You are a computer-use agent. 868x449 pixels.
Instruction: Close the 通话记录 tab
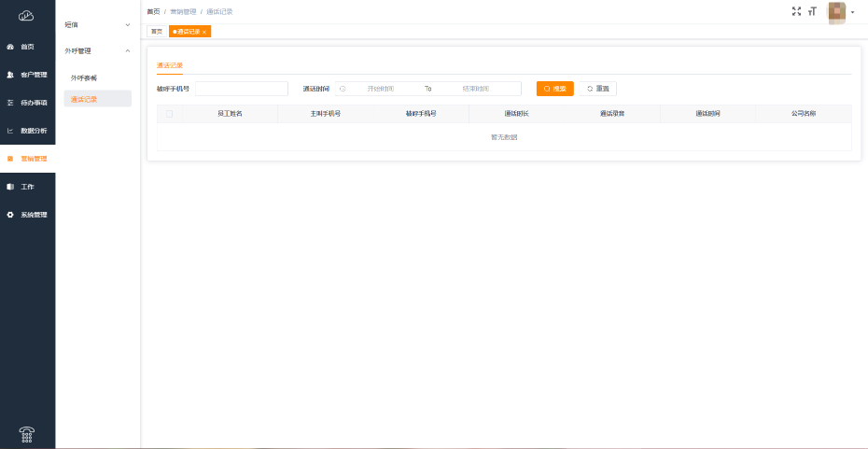pyautogui.click(x=204, y=32)
